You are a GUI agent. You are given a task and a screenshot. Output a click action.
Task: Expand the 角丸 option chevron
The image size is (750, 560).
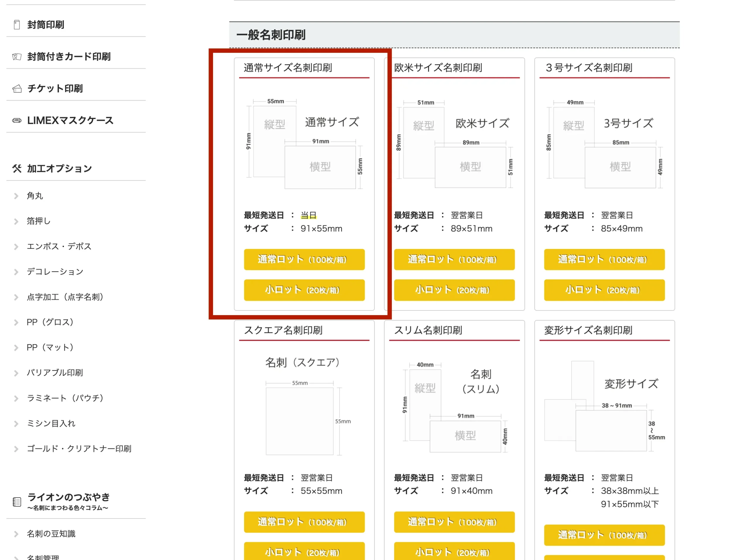pos(16,196)
